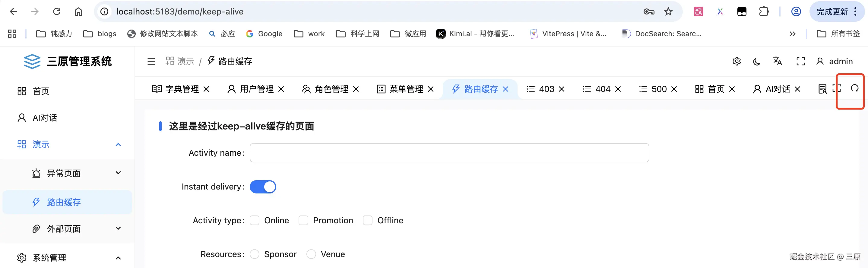
Task: Go back using the browser back arrow
Action: 14,11
